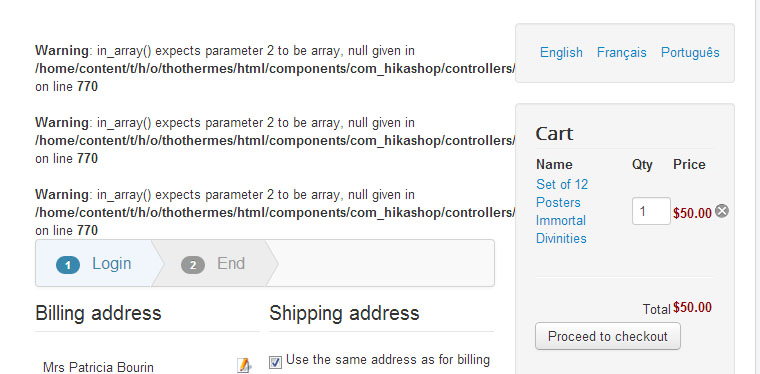Switch the site language to Português
The width and height of the screenshot is (760, 374).
pos(690,52)
